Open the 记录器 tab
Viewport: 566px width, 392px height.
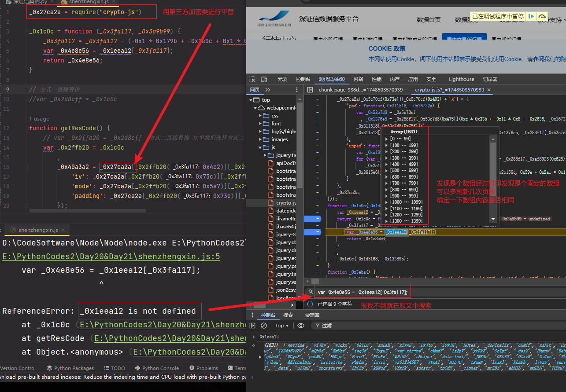click(490, 79)
